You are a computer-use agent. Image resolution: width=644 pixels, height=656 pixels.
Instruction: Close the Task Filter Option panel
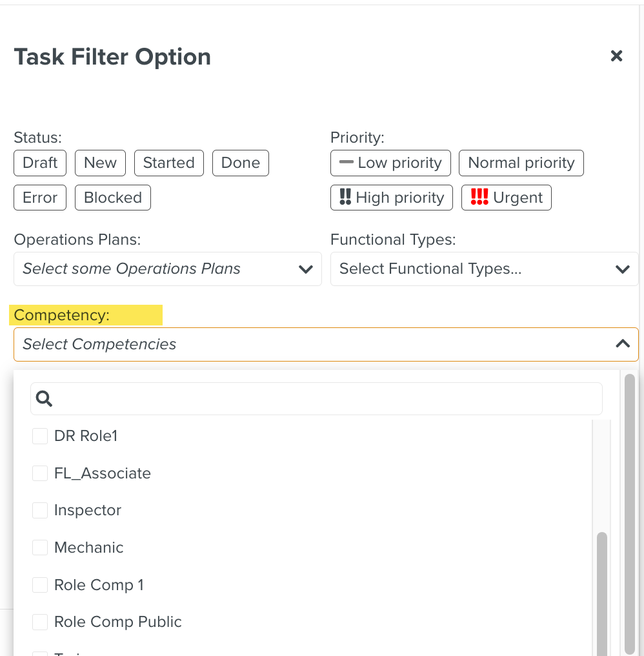point(616,56)
